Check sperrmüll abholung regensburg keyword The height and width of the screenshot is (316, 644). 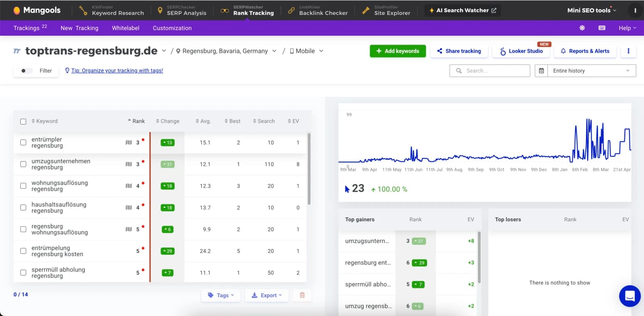click(23, 272)
